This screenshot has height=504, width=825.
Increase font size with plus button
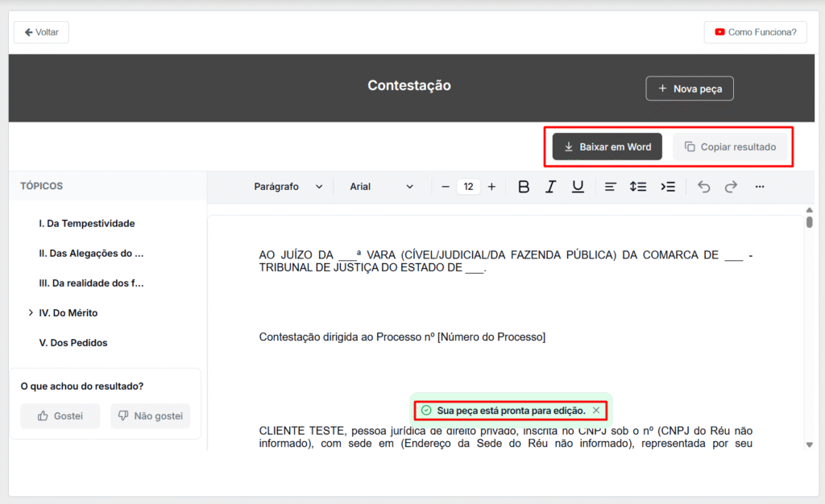tap(491, 187)
